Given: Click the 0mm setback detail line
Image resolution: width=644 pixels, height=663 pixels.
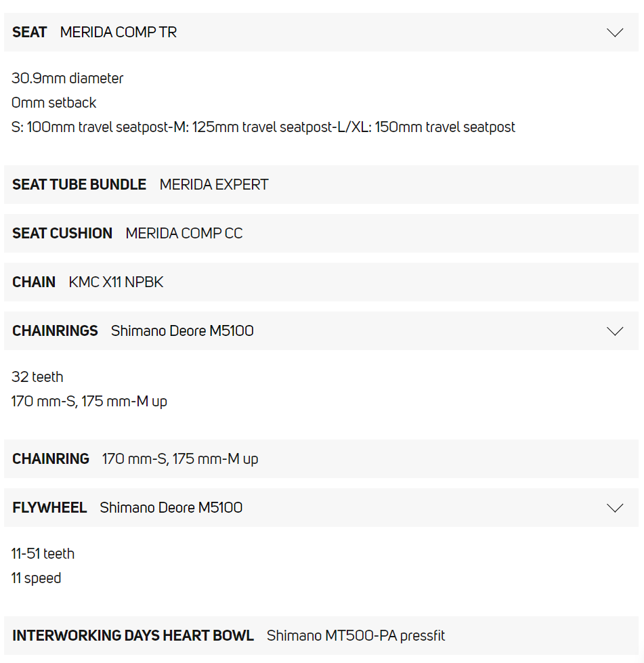Looking at the screenshot, I should click(x=54, y=103).
